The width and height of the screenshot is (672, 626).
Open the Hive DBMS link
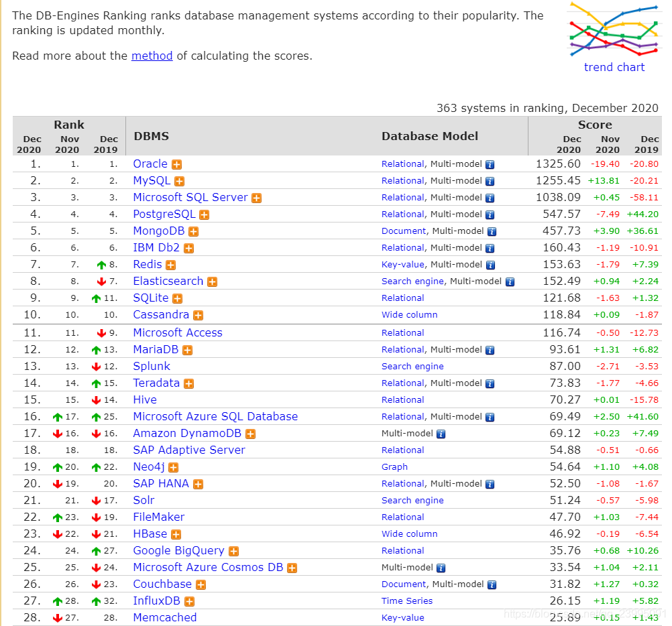(x=145, y=399)
